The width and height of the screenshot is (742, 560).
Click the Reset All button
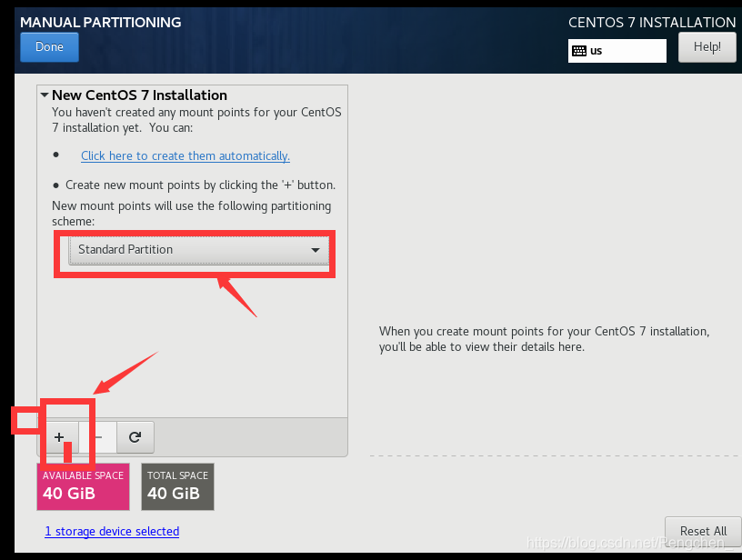coord(703,531)
